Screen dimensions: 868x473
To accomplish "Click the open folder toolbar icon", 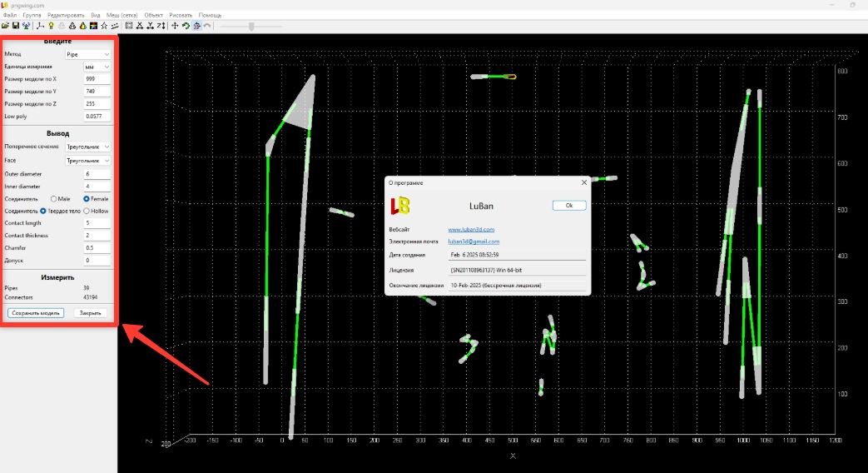I will (5, 26).
